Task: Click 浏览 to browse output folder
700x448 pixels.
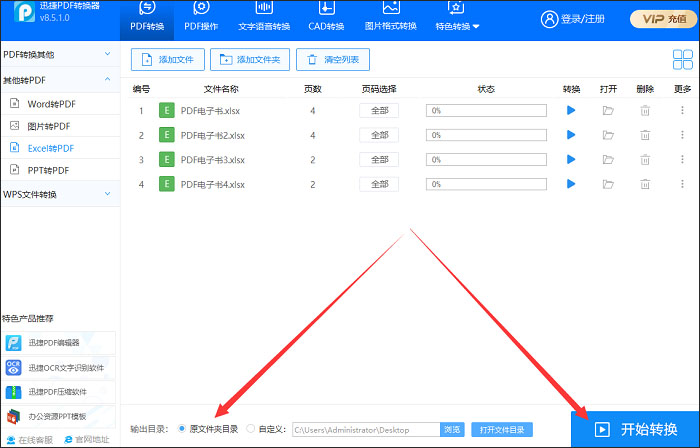Action: coord(452,429)
